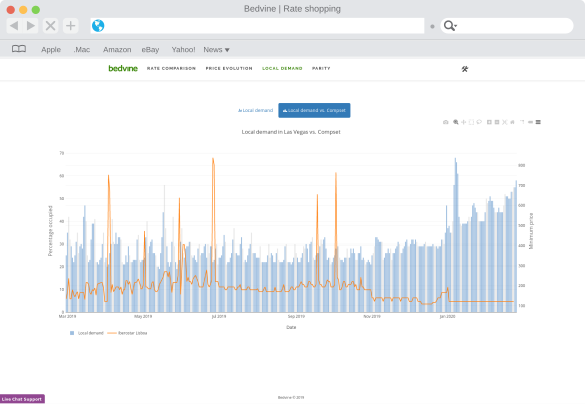Focus the browser search field
The width and height of the screenshot is (585, 416).
[507, 26]
